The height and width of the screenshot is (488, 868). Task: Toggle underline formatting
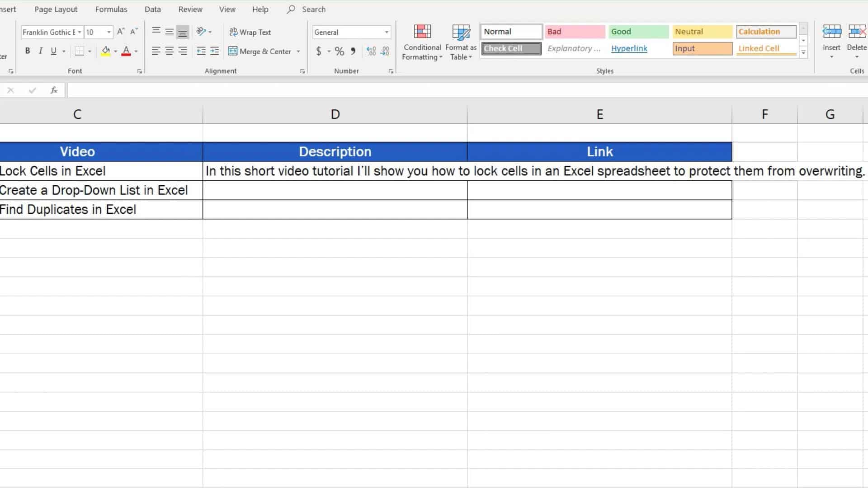coord(53,51)
